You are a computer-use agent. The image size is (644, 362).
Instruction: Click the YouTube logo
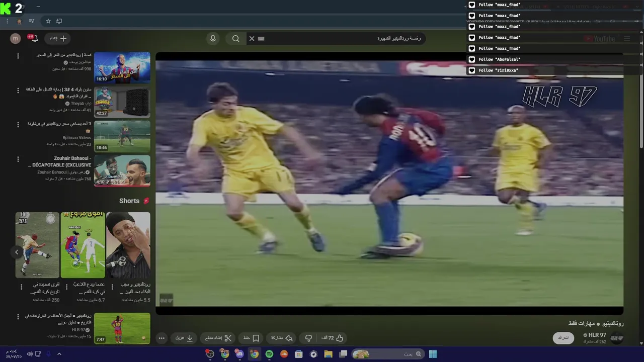pos(600,39)
